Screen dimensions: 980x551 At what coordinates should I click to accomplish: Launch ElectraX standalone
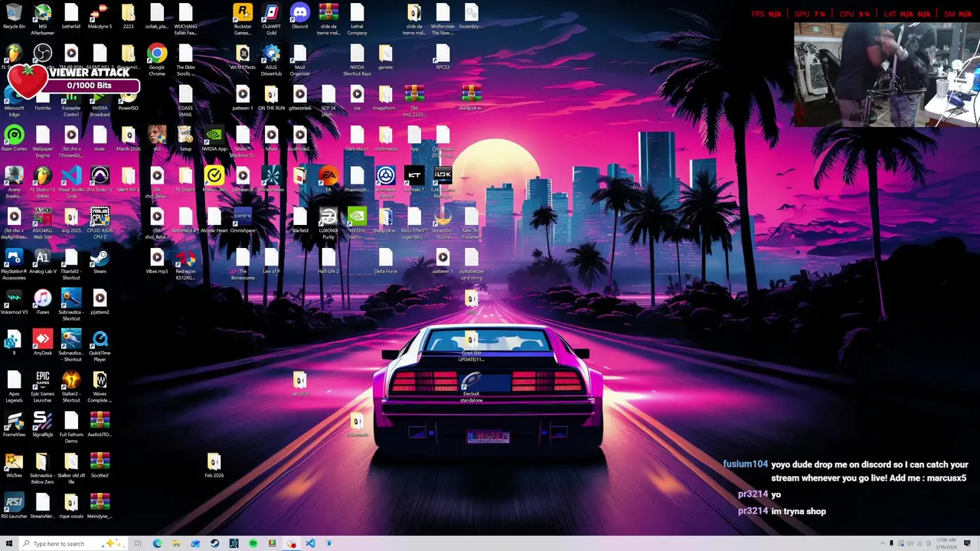point(471,388)
